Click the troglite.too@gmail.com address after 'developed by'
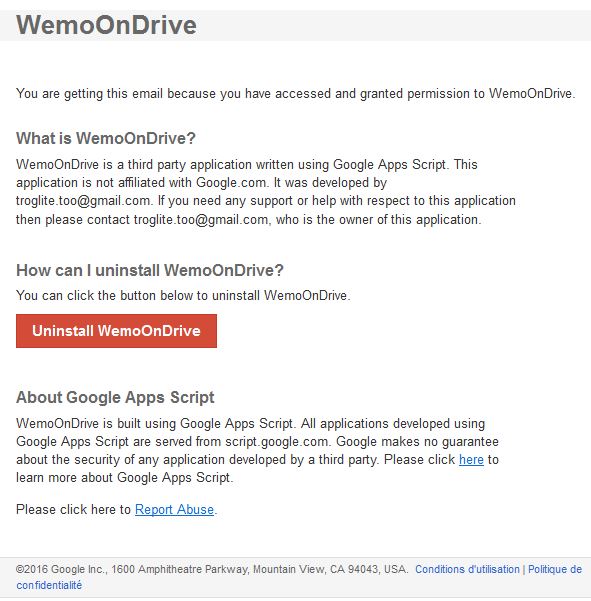591x601 pixels. click(x=82, y=200)
